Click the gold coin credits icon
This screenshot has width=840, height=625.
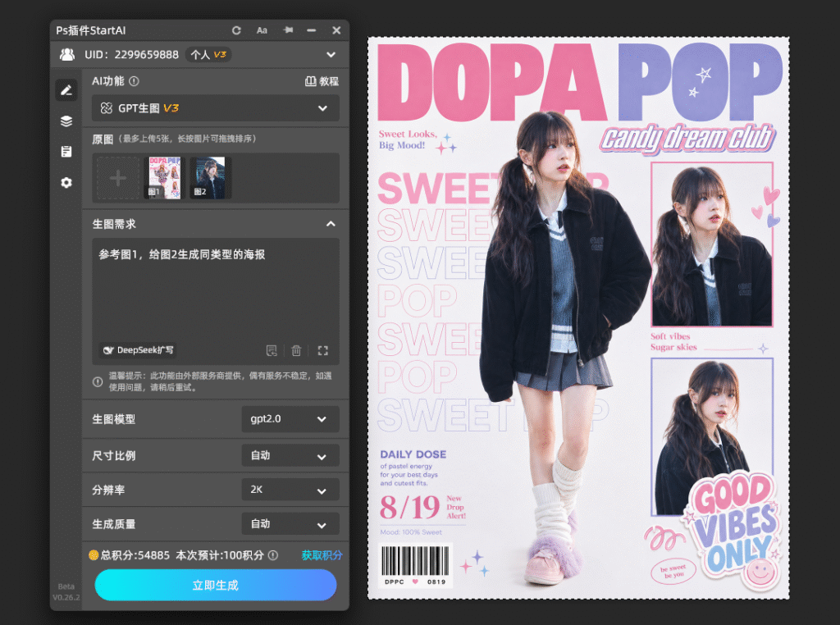coord(94,555)
